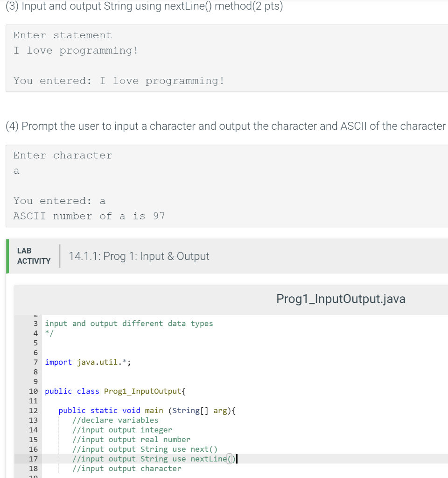Click the '//declare variables' comment line
This screenshot has width=448, height=478.
[115, 420]
